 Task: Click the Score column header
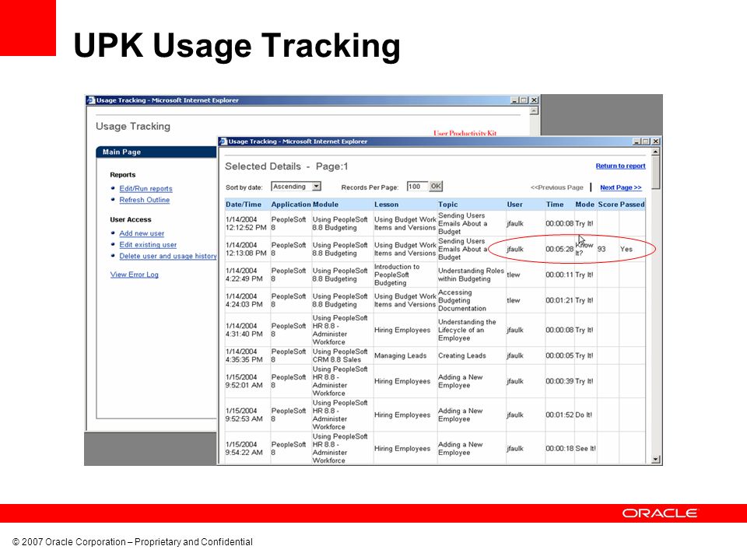point(608,205)
